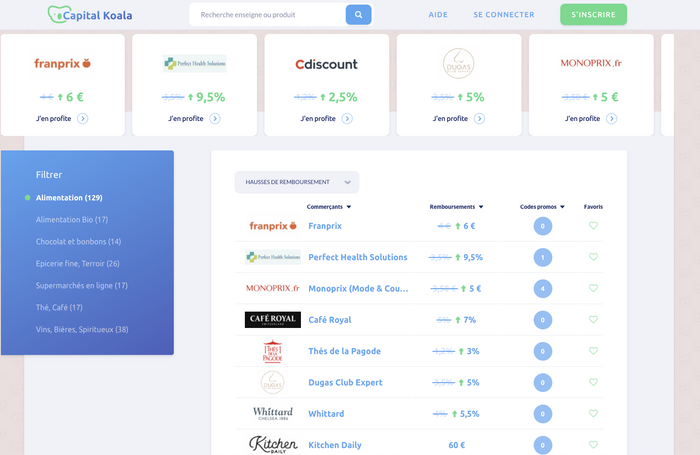
Task: Favorite Dugas Club Expert heart icon
Action: click(x=593, y=382)
